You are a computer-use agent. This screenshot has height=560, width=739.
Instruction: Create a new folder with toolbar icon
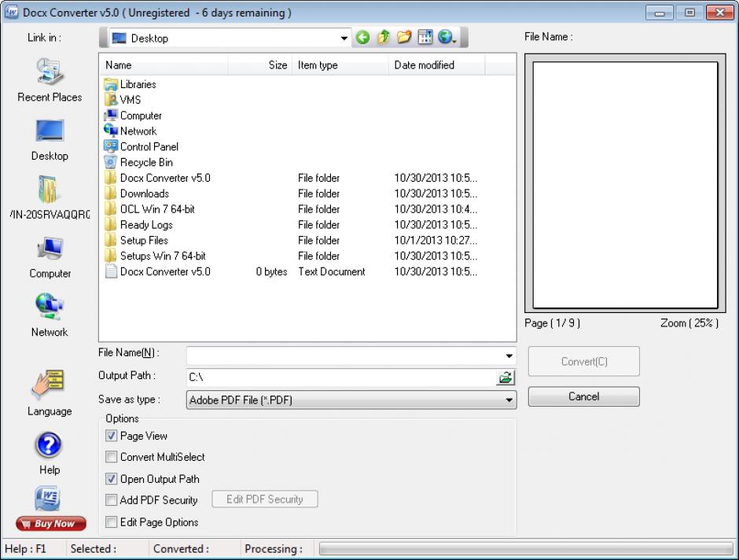[404, 37]
